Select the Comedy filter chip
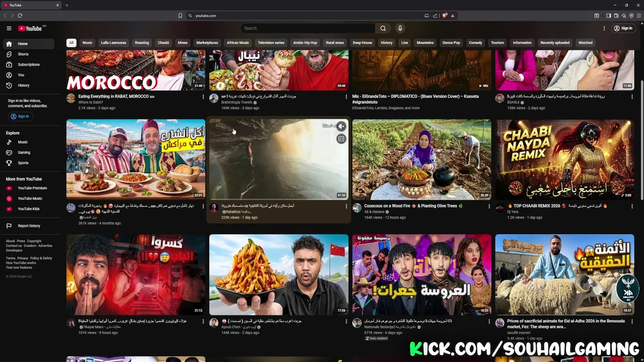The width and height of the screenshot is (644, 362). point(475,43)
